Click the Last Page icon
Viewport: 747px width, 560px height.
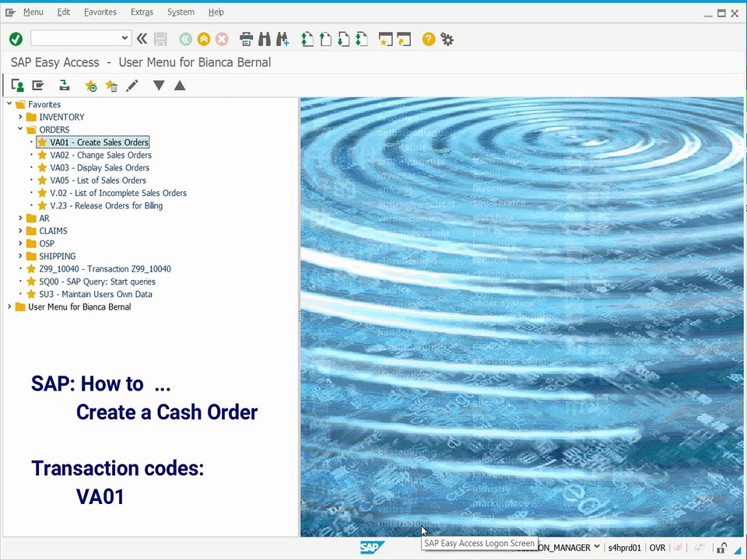pos(362,39)
